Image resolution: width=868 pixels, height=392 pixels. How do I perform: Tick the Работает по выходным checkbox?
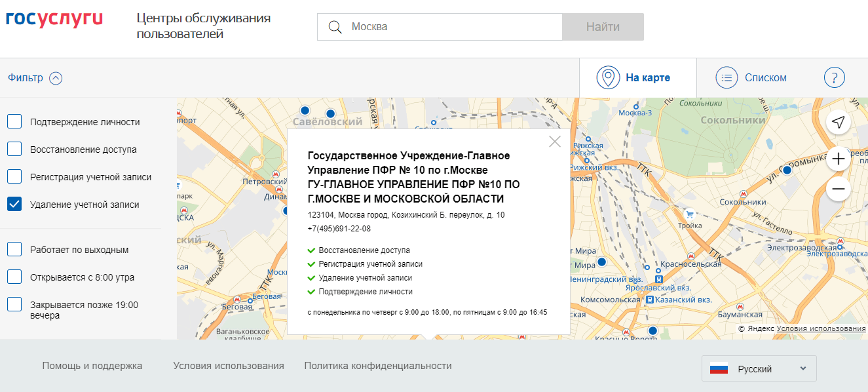coord(14,250)
